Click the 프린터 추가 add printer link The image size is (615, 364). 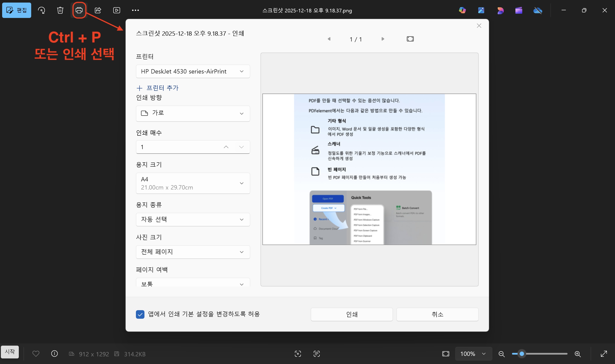coord(157,88)
